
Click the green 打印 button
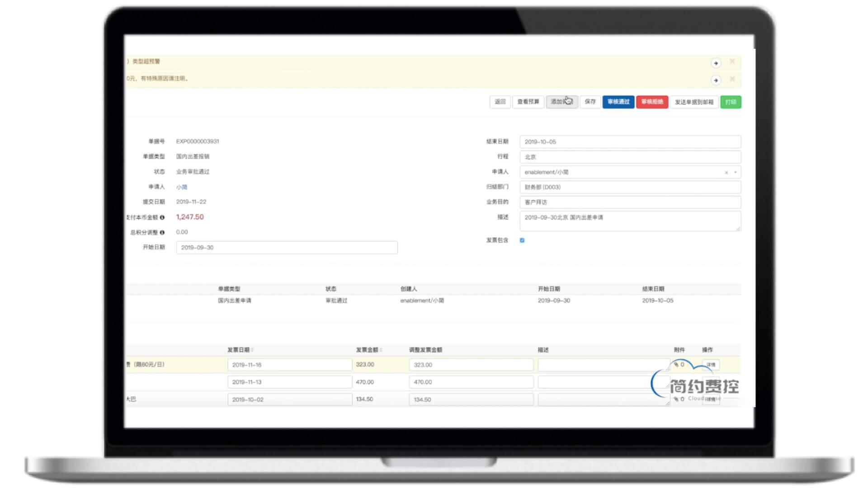[731, 102]
